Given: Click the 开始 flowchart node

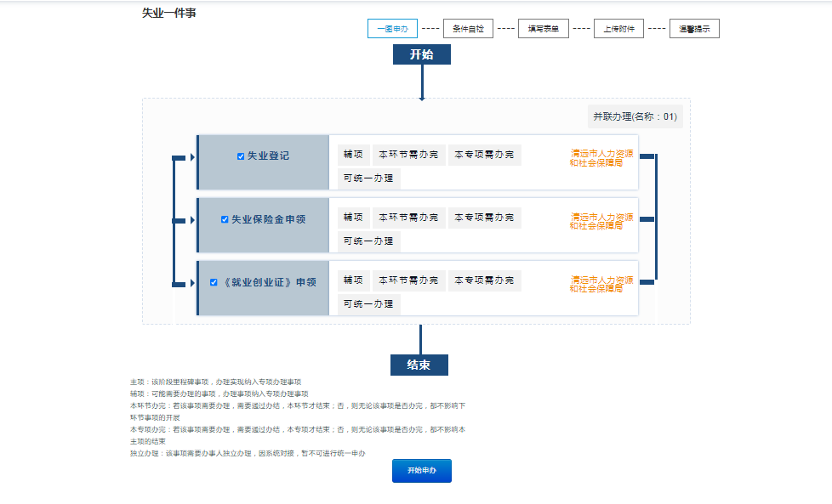Looking at the screenshot, I should 421,54.
